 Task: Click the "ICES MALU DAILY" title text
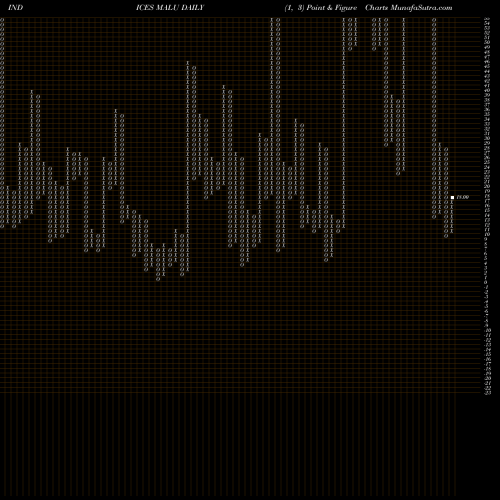(170, 8)
